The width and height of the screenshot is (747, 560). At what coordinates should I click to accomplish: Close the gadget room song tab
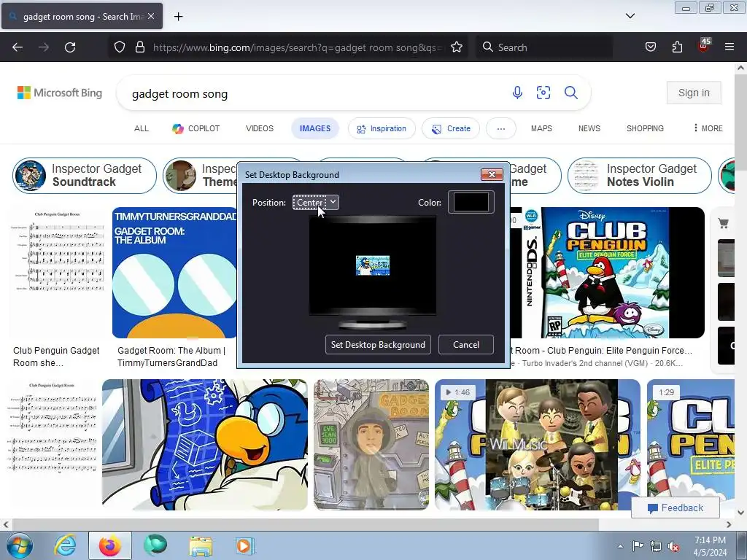[151, 16]
